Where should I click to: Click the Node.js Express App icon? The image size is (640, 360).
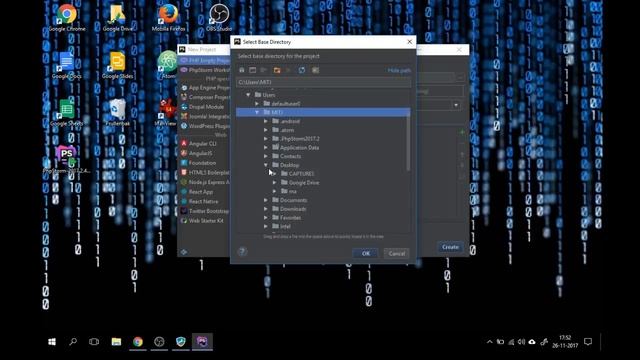(184, 182)
